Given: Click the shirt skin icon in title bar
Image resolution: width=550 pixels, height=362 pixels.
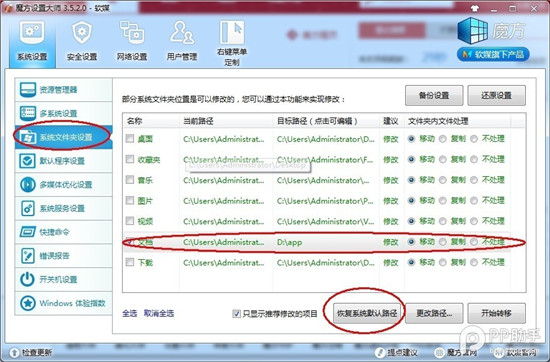Looking at the screenshot, I should [475, 8].
